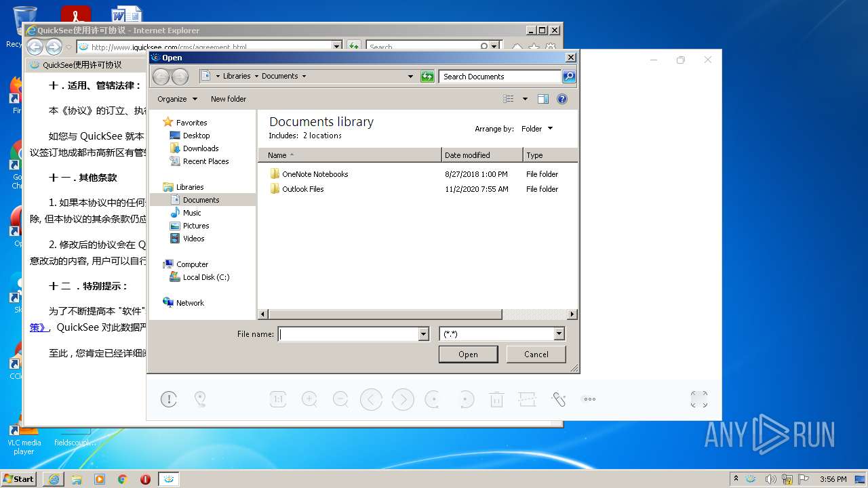Click the volume speaker tray icon
868x488 pixels.
tap(771, 479)
